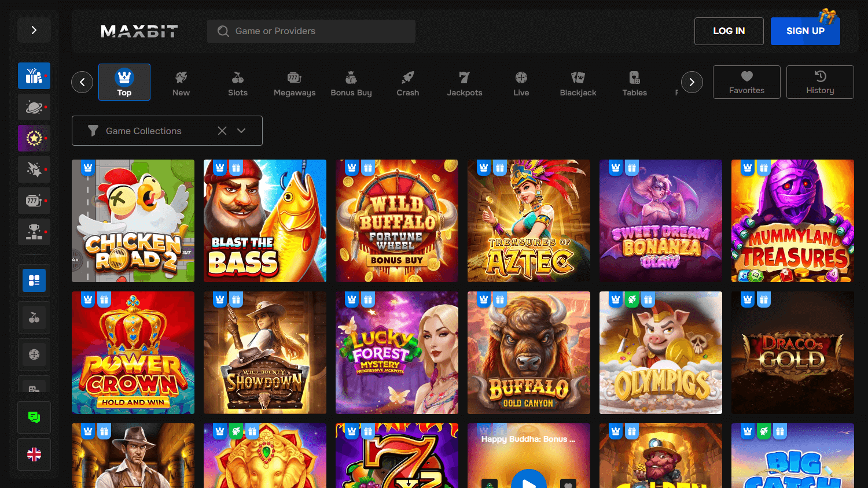The height and width of the screenshot is (488, 868).
Task: Open the Chicken Road 2 game thumbnail
Action: point(133,220)
